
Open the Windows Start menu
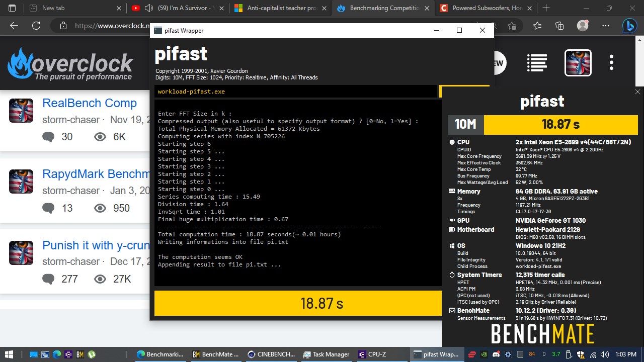[9, 354]
